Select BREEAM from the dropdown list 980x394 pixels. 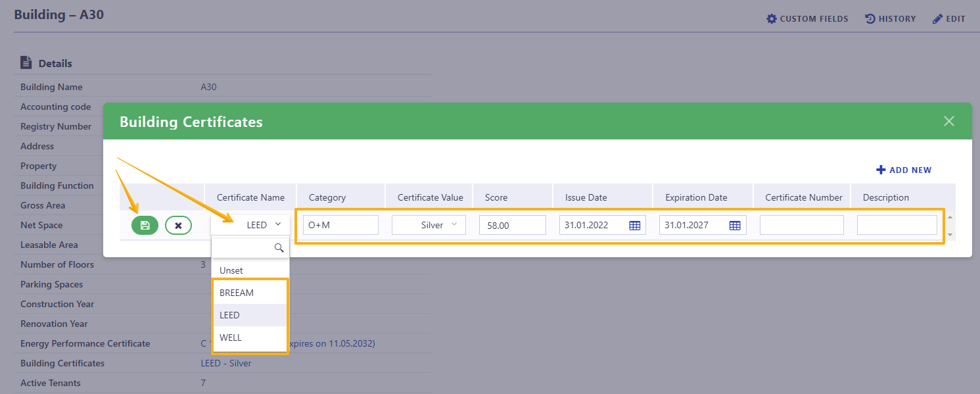coord(250,293)
